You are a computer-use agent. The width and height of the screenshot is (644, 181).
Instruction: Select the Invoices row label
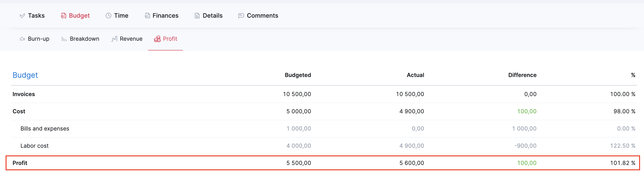(x=24, y=94)
